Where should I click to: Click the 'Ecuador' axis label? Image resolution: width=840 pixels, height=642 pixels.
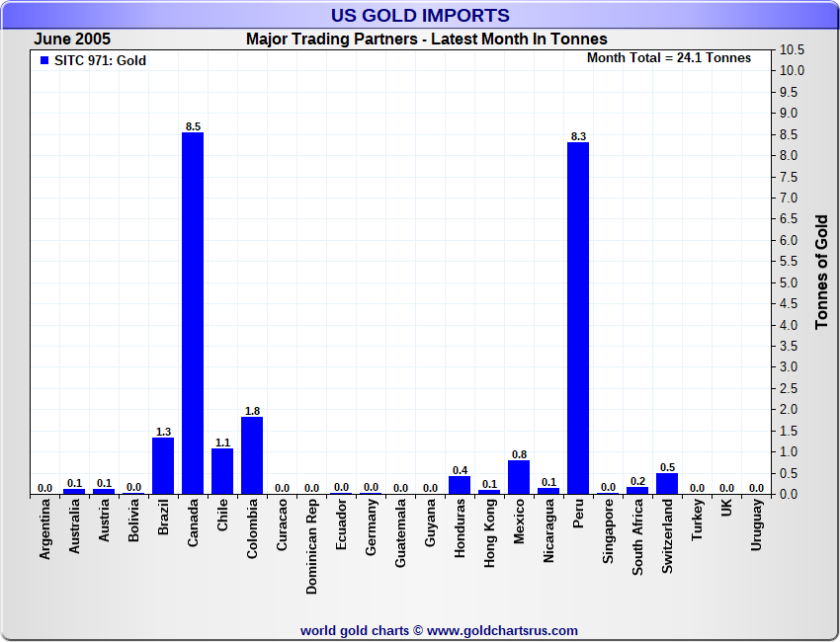[x=341, y=524]
